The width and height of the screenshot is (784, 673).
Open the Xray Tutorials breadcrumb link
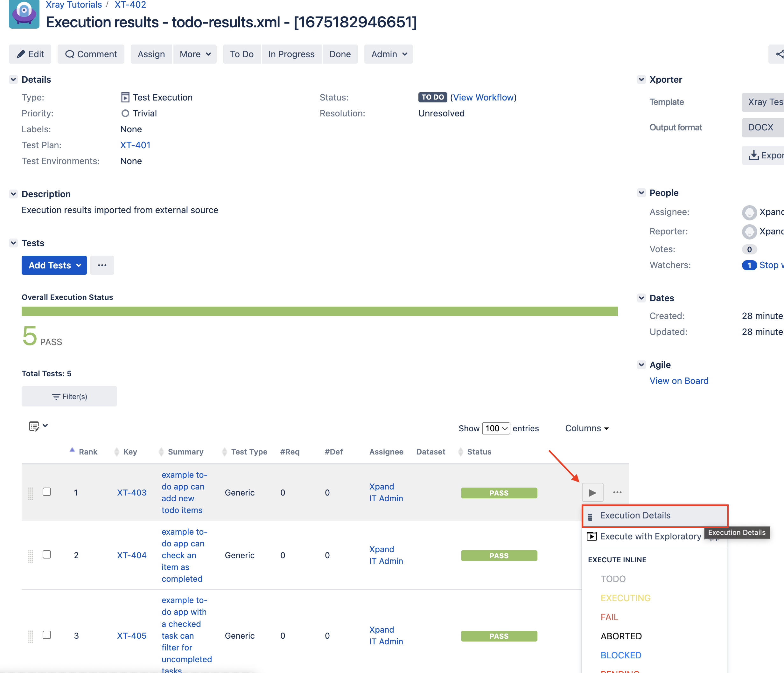74,4
